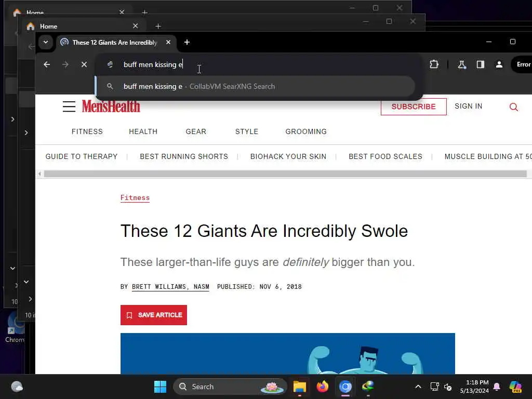
Task: Show hidden tray icons chevron
Action: (418, 387)
